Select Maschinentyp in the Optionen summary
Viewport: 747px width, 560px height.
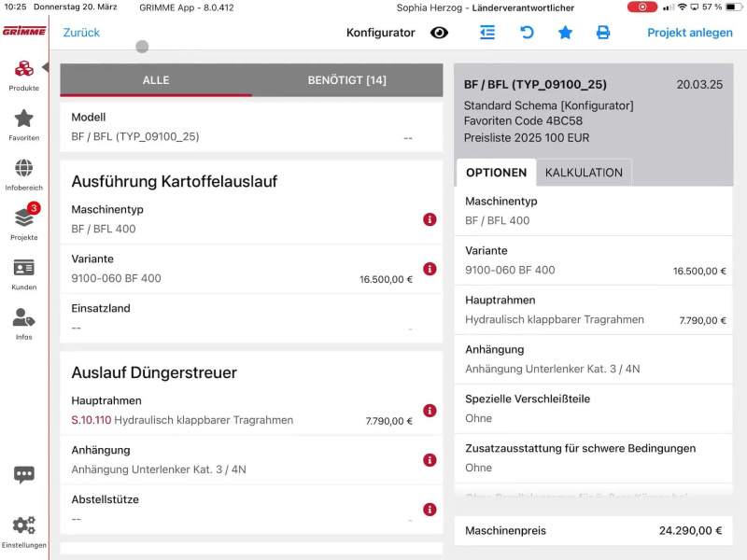click(593, 211)
